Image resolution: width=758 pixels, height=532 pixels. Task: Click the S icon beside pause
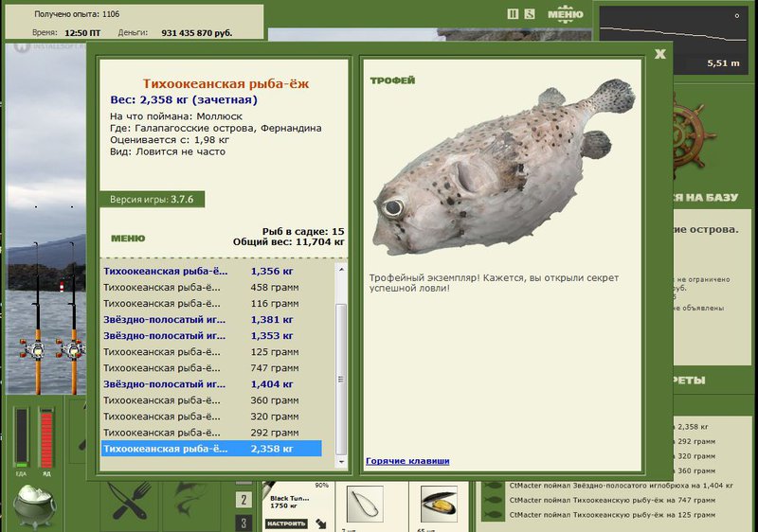[x=530, y=14]
